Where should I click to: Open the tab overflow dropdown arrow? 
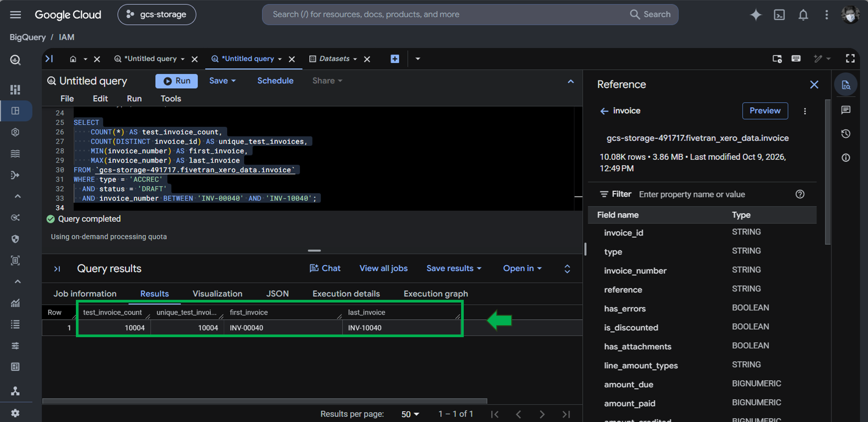click(x=418, y=59)
